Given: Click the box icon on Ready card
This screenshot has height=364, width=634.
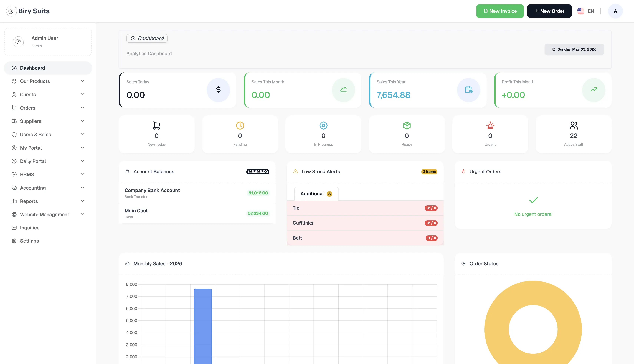Looking at the screenshot, I should point(407,126).
